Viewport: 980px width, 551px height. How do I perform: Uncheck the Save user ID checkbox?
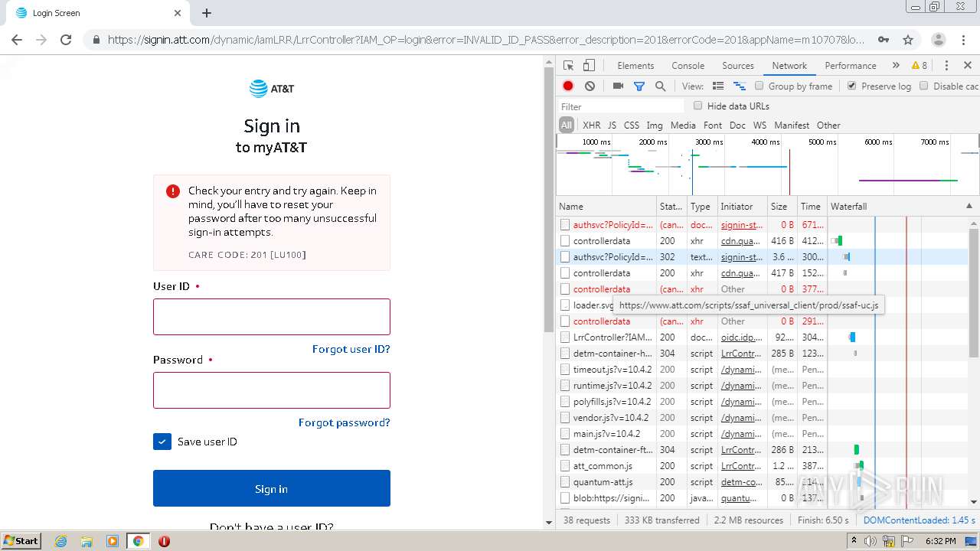pyautogui.click(x=162, y=442)
